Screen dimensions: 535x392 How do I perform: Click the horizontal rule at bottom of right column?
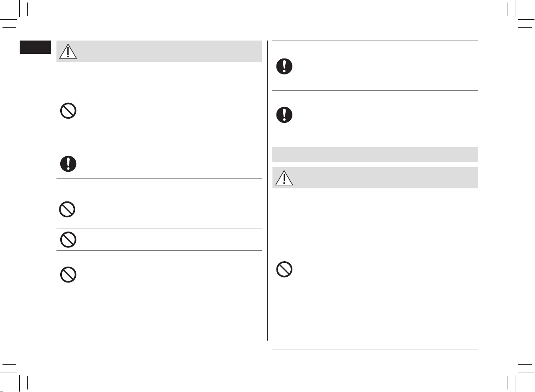coord(375,349)
